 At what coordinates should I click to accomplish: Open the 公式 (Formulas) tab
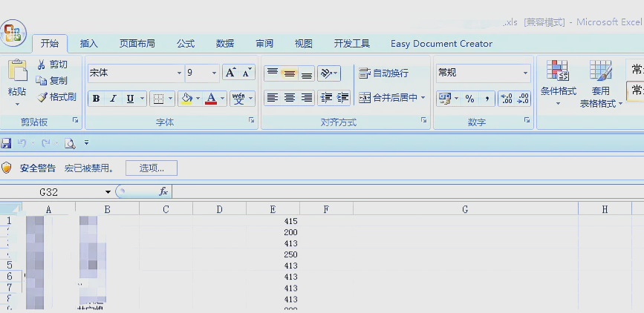(x=186, y=44)
